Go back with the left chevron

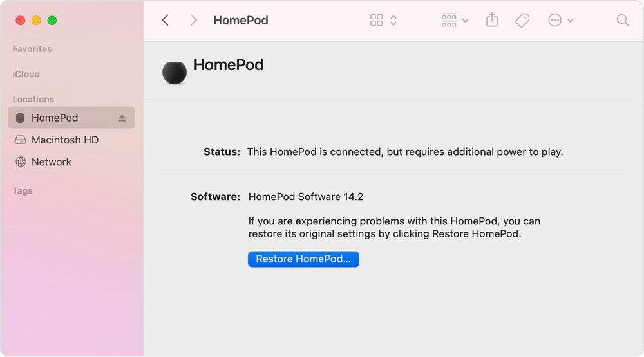click(x=166, y=21)
